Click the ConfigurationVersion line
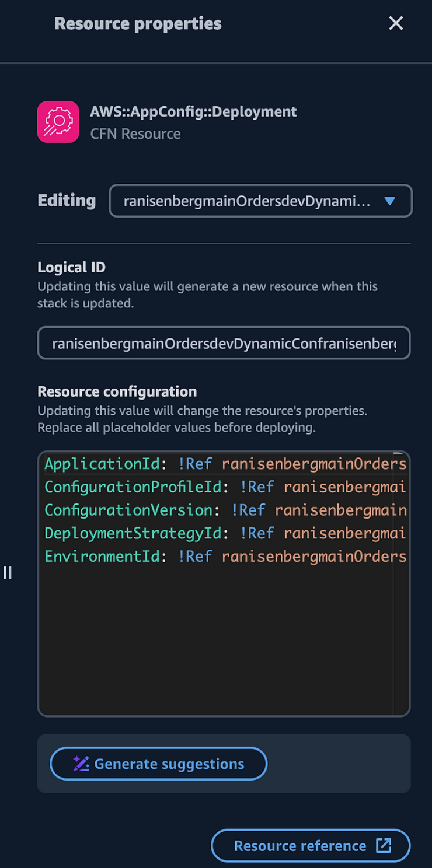 click(x=225, y=510)
